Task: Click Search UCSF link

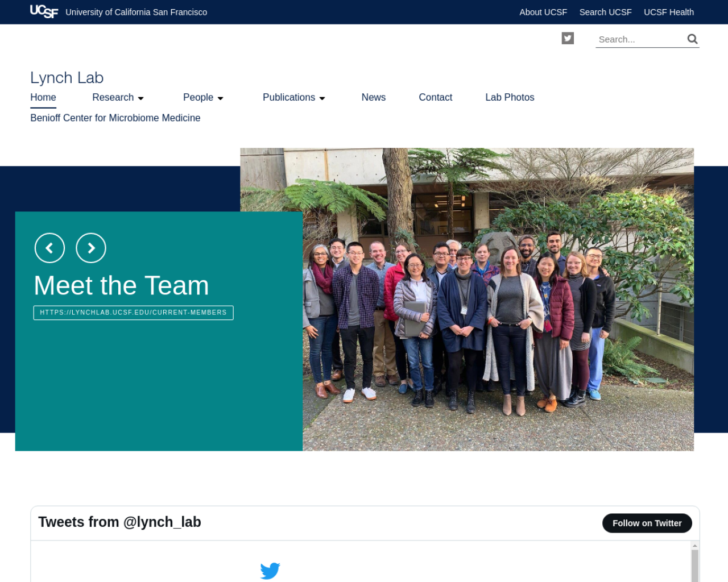Action: pyautogui.click(x=605, y=12)
